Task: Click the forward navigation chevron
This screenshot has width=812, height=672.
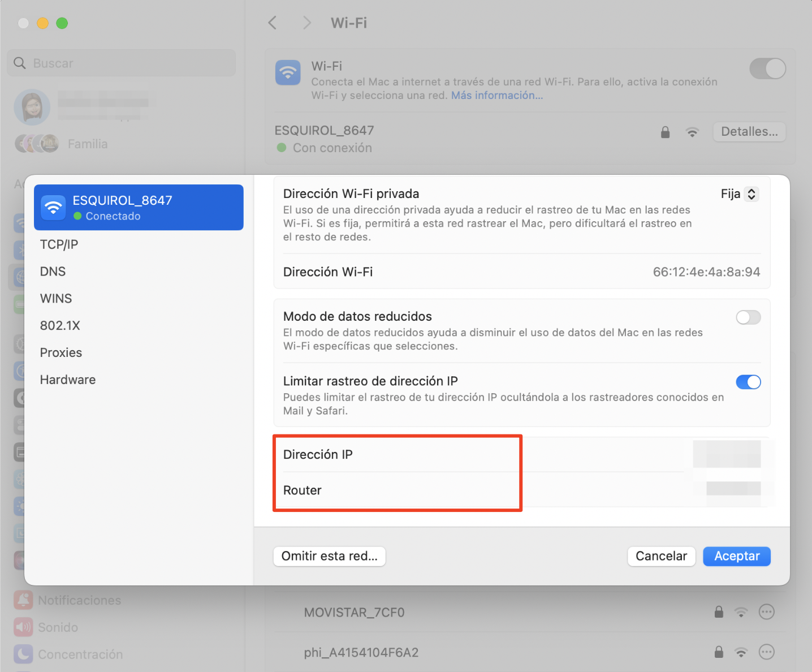Action: (306, 23)
